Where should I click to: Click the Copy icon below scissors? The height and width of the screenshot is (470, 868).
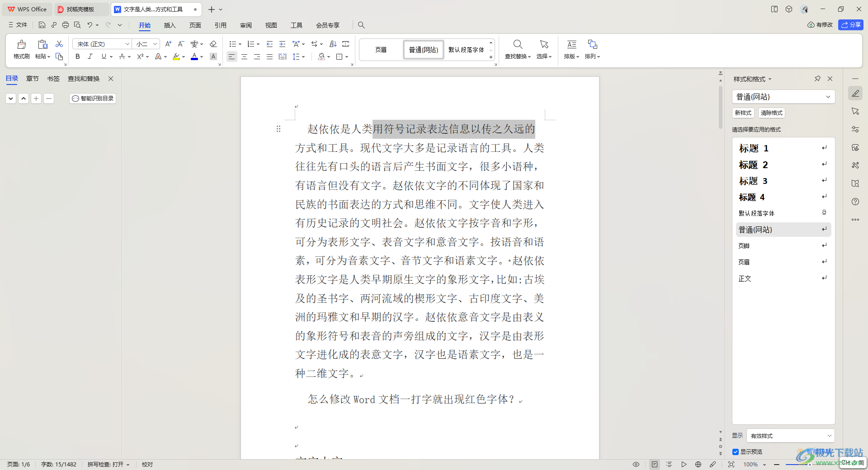(x=59, y=56)
